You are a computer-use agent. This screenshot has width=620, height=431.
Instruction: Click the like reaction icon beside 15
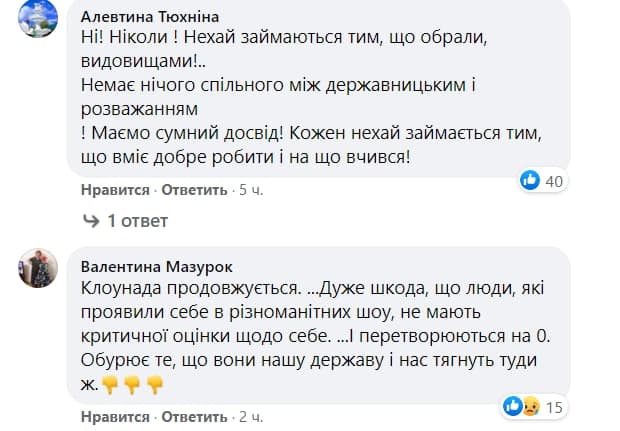[x=511, y=406]
